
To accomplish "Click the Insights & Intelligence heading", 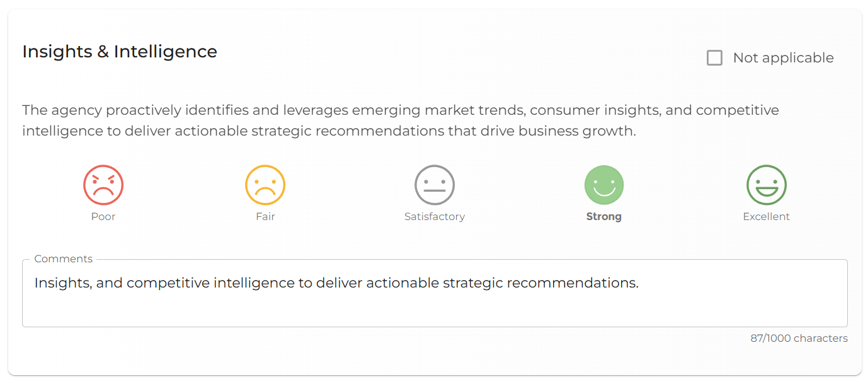I will pyautogui.click(x=120, y=51).
